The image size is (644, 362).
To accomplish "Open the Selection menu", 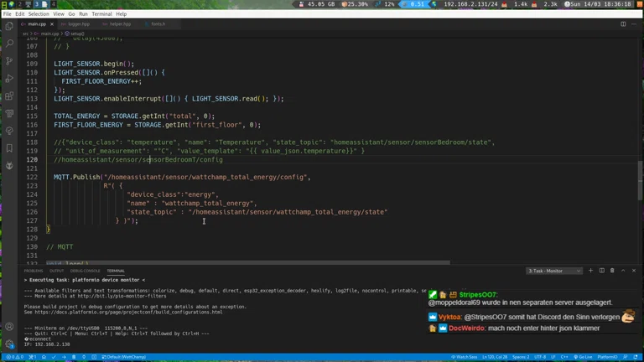I will [39, 14].
